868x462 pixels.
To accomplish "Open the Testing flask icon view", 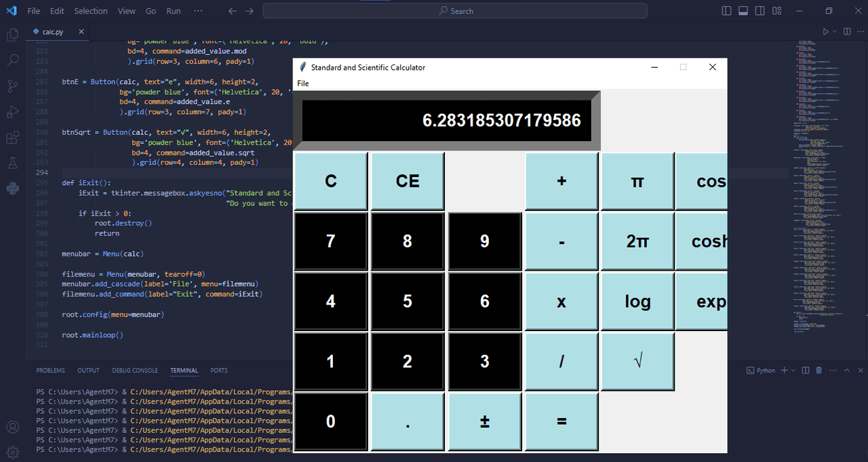I will click(x=12, y=163).
